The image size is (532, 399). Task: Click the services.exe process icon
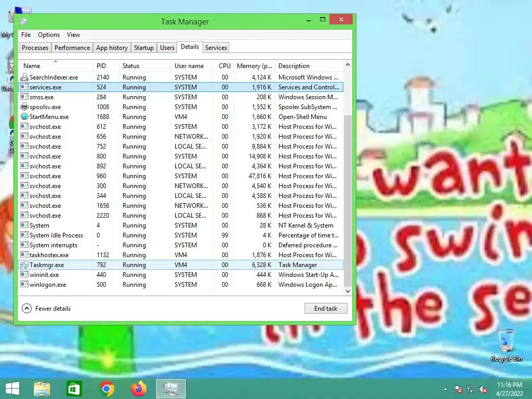(x=24, y=87)
